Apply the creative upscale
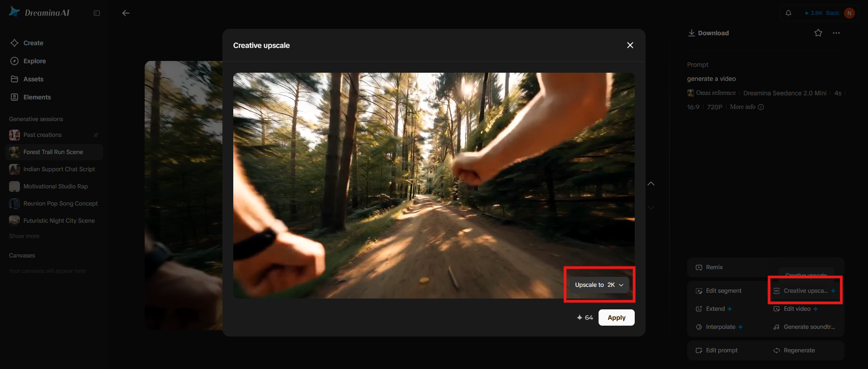This screenshot has height=369, width=868. [617, 318]
